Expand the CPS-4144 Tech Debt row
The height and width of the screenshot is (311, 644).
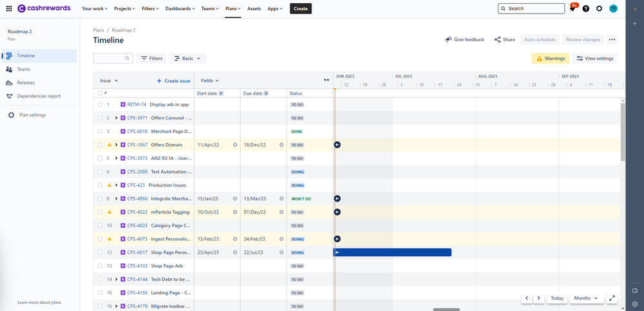click(x=116, y=279)
